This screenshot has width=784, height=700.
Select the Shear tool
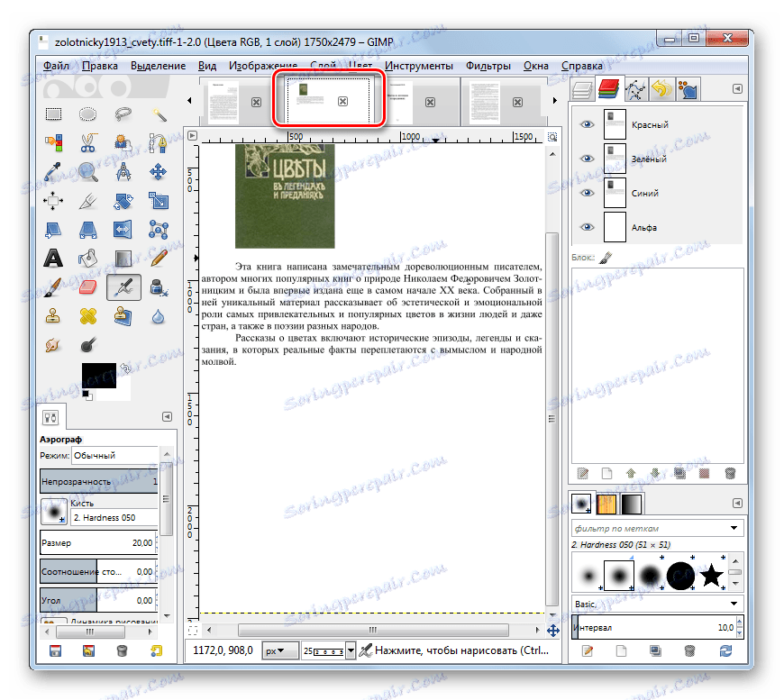53,230
